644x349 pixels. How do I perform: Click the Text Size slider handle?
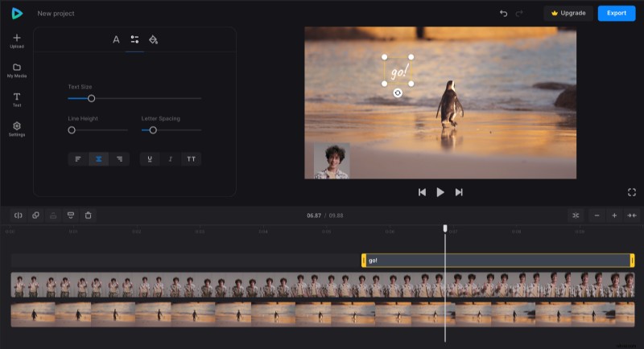coord(92,98)
